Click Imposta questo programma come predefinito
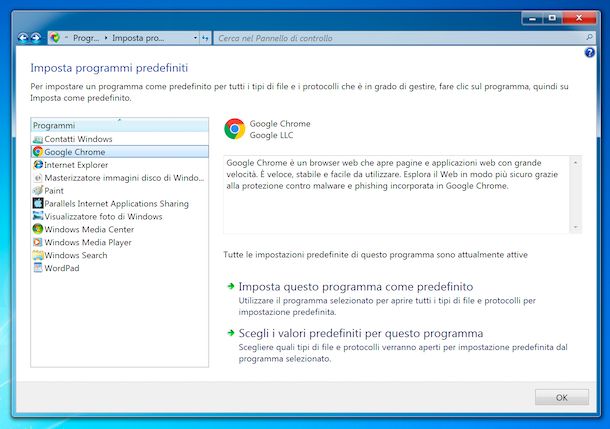The height and width of the screenshot is (429, 610). [356, 287]
